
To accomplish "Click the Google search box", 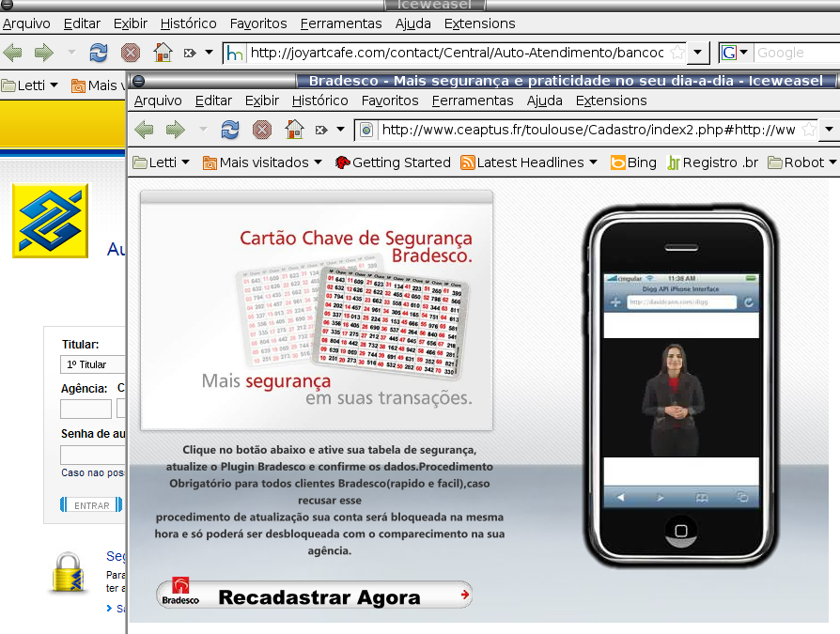I will (797, 53).
